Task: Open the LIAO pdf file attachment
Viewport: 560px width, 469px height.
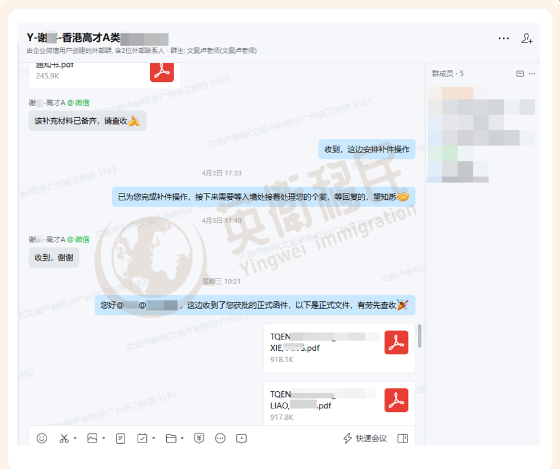Action: pyautogui.click(x=339, y=404)
